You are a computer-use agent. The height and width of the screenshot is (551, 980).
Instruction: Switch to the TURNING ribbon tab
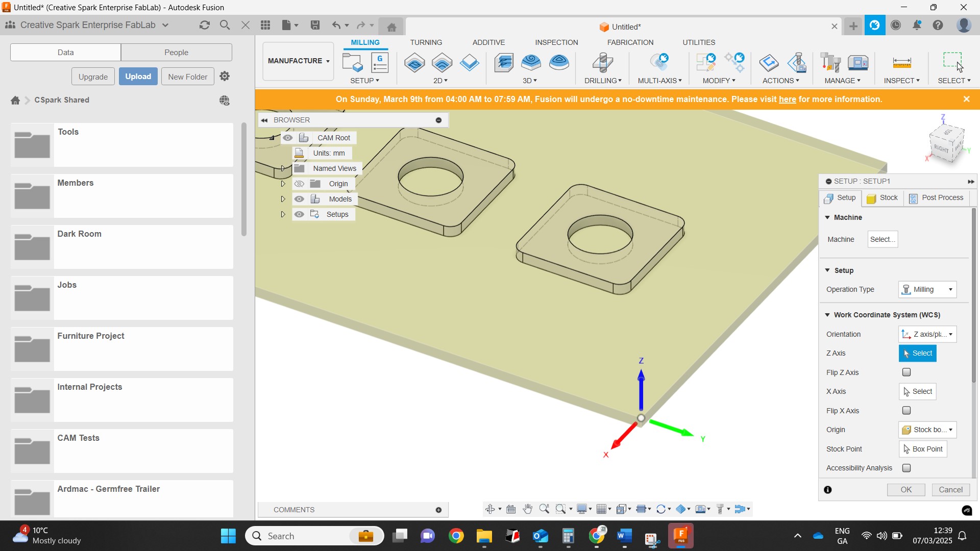click(x=426, y=42)
